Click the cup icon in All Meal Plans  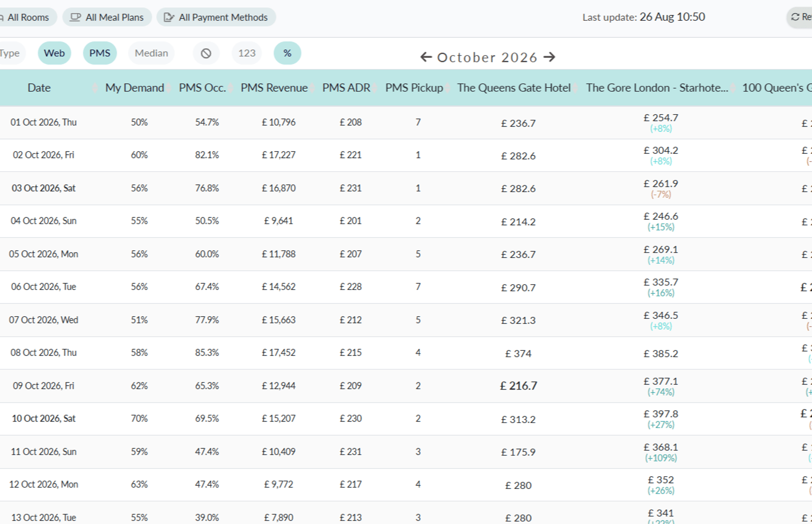pyautogui.click(x=75, y=17)
